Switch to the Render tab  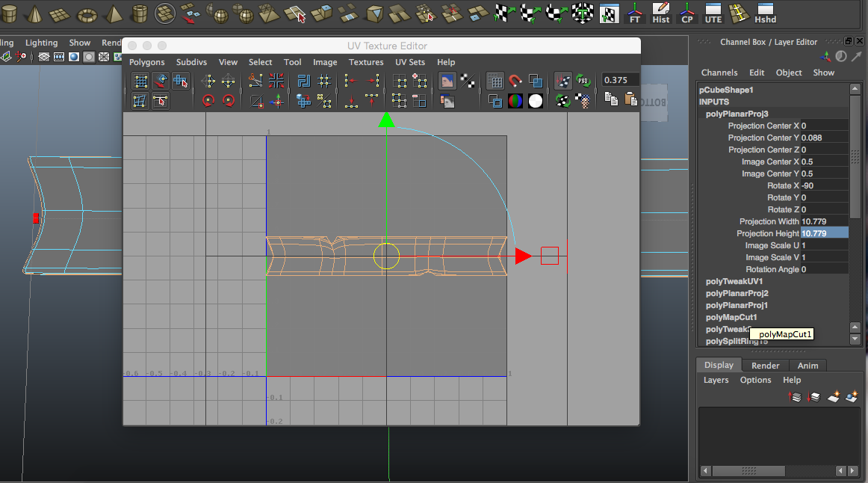pos(765,366)
